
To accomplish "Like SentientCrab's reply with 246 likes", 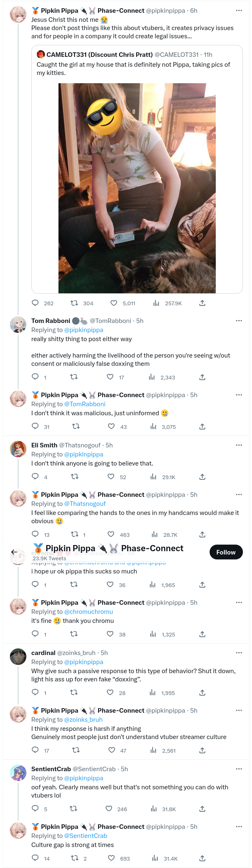I will [x=109, y=808].
